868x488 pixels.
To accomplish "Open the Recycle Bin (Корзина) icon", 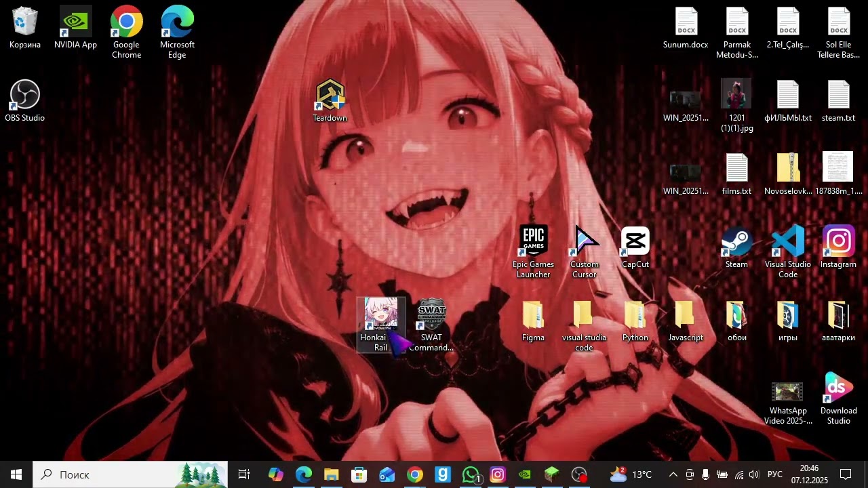I will coord(25,28).
